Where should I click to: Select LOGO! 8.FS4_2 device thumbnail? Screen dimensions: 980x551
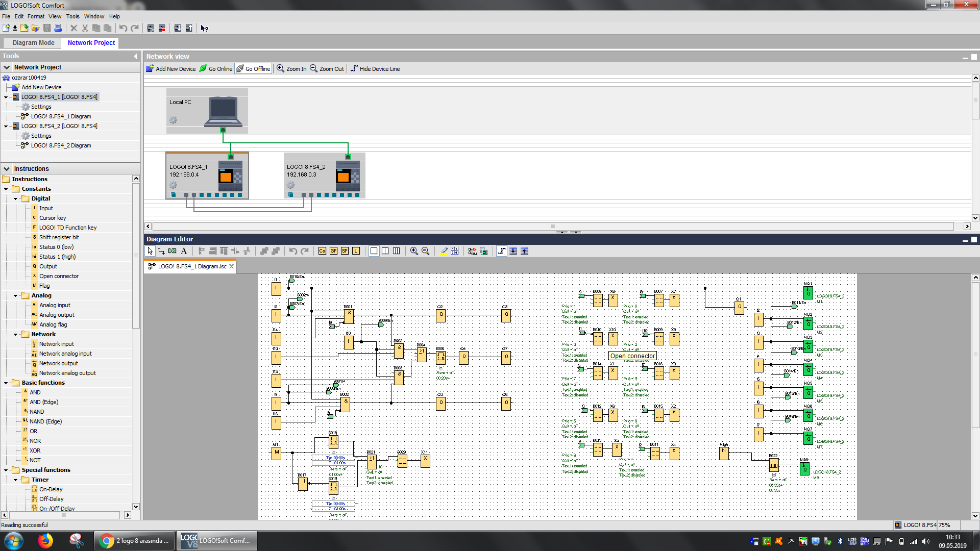click(324, 176)
